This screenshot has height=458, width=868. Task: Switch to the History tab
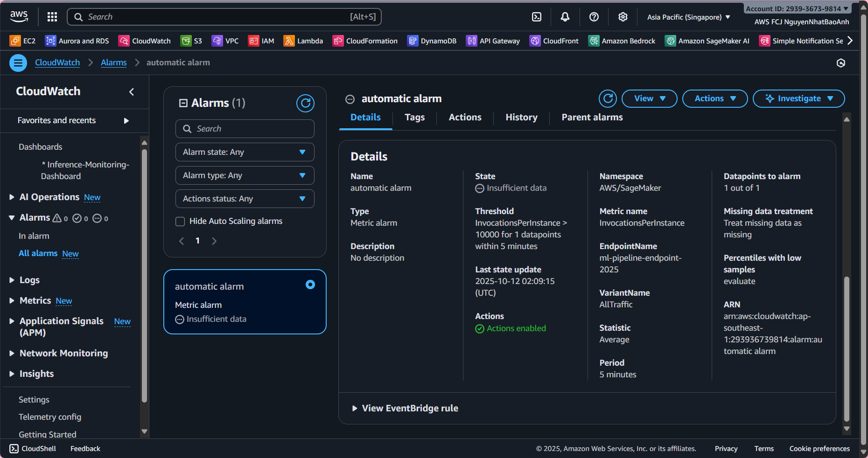pyautogui.click(x=521, y=117)
